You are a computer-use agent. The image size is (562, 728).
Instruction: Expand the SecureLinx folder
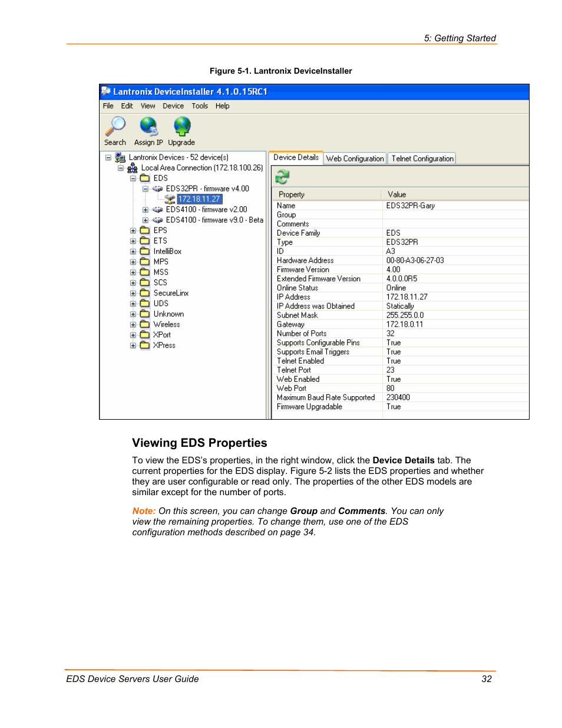pos(133,294)
